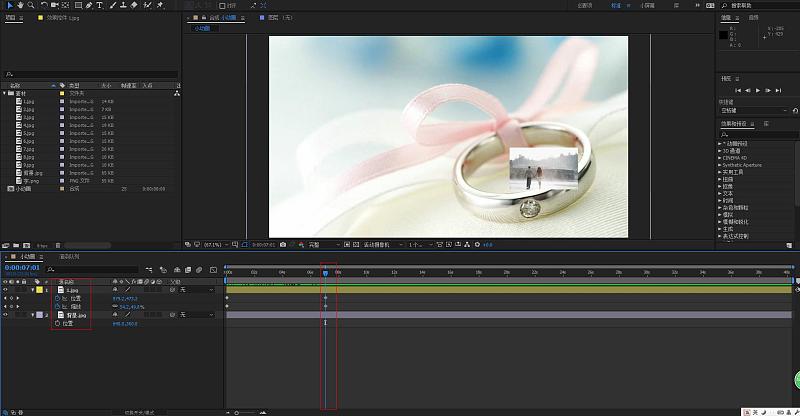
Task: Select the Zoom magnifier tool
Action: pyautogui.click(x=29, y=5)
